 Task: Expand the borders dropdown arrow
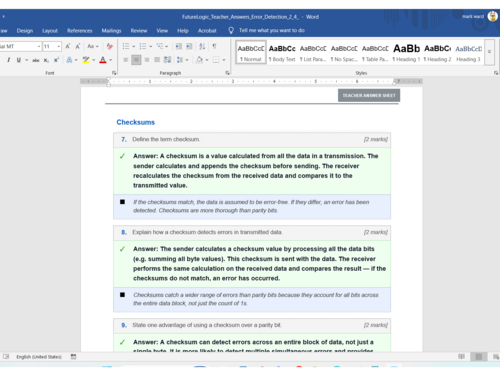coord(224,60)
